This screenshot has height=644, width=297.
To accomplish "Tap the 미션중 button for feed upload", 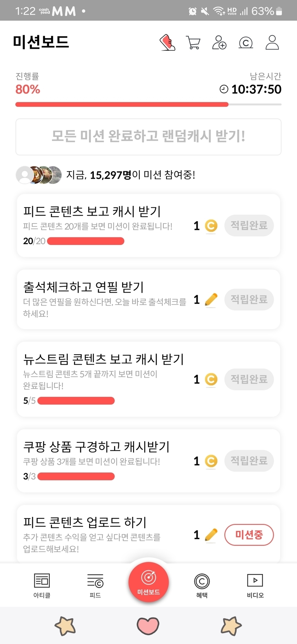I will pyautogui.click(x=249, y=535).
